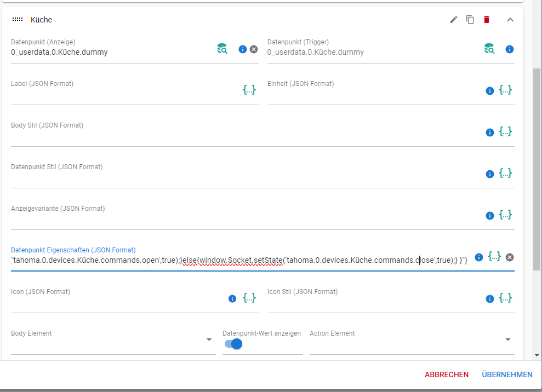Image resolution: width=542 pixels, height=392 pixels.
Task: Toggle Datenpunkt-Wert anzeigen switch
Action: tap(233, 344)
